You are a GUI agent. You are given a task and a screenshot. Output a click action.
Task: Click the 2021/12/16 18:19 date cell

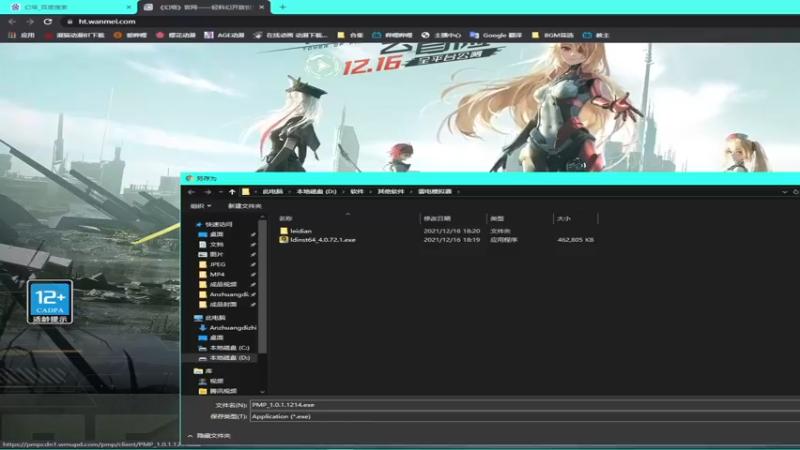tap(452, 240)
